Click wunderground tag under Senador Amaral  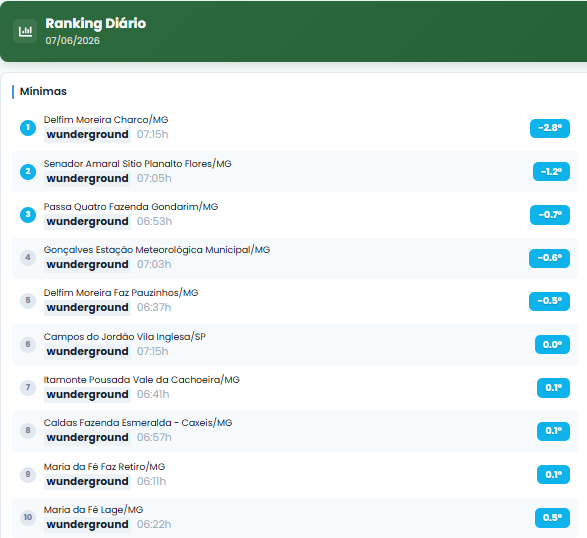pyautogui.click(x=87, y=179)
